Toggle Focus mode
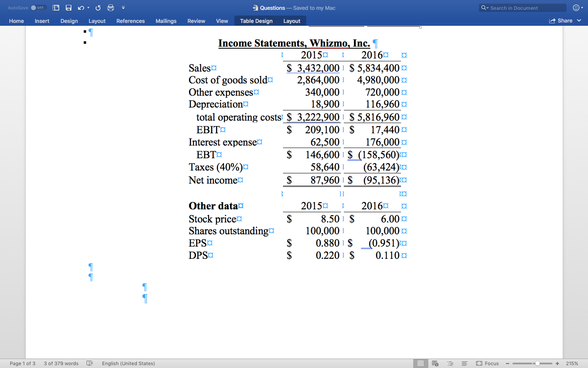The width and height of the screenshot is (588, 368). [x=488, y=363]
